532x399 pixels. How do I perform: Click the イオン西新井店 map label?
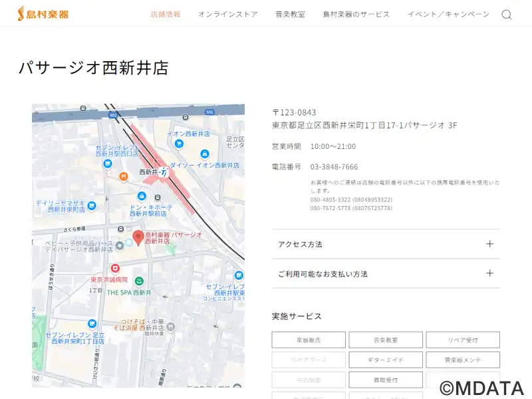point(189,134)
